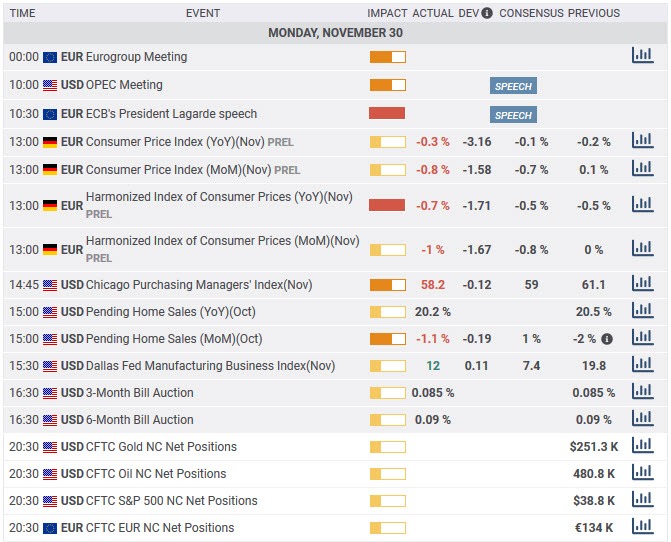The height and width of the screenshot is (542, 671).
Task: Click the EU flag on Lagarde speech row
Action: tap(50, 114)
